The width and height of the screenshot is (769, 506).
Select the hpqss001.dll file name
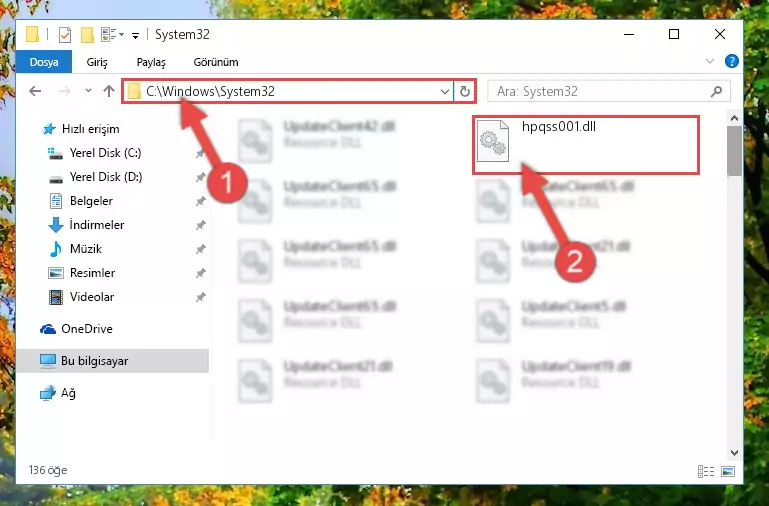(x=559, y=126)
